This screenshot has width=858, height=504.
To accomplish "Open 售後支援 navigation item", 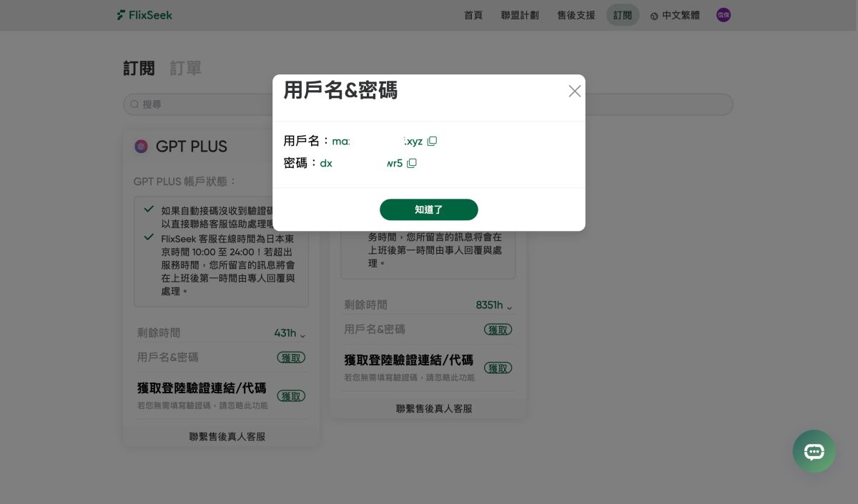I will [576, 15].
